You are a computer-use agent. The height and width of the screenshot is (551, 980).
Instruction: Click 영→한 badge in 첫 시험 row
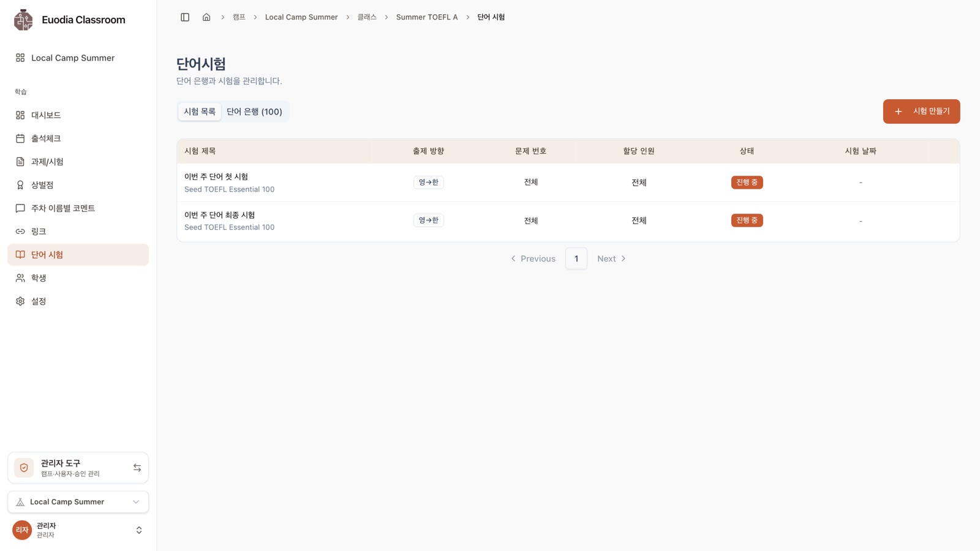pos(428,182)
